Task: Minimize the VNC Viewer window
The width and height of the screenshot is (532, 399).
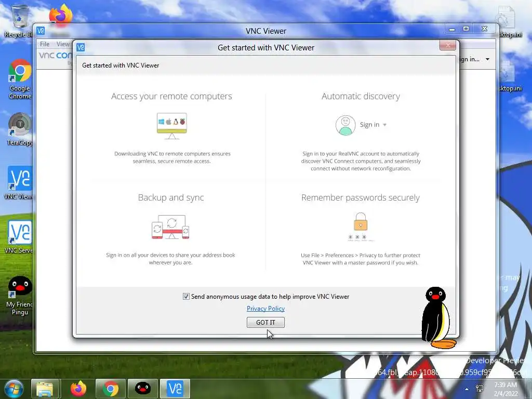Action: 451,29
